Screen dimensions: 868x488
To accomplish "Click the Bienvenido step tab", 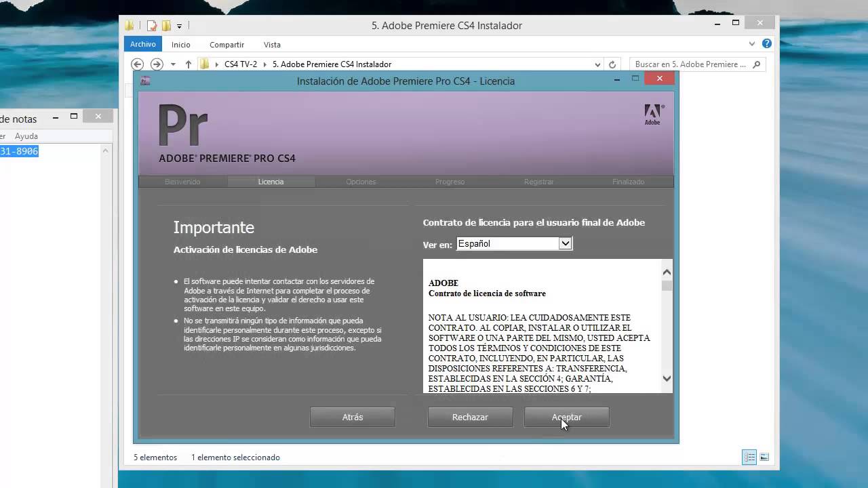I will click(182, 182).
